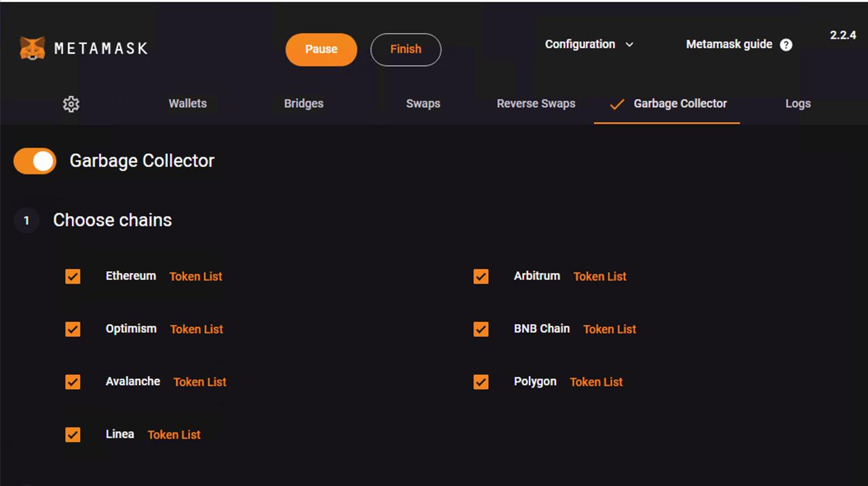Open the Metamask guide link
This screenshot has height=486, width=868.
(729, 44)
